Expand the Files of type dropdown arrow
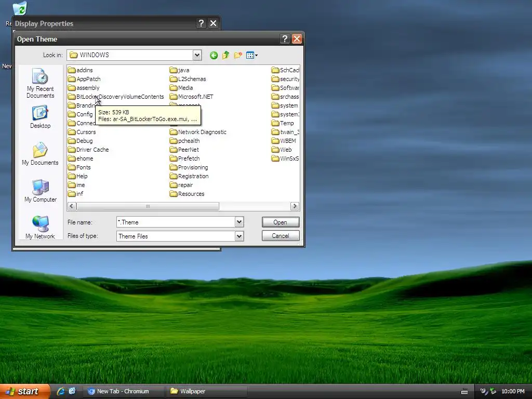This screenshot has width=532, height=399. (x=239, y=236)
